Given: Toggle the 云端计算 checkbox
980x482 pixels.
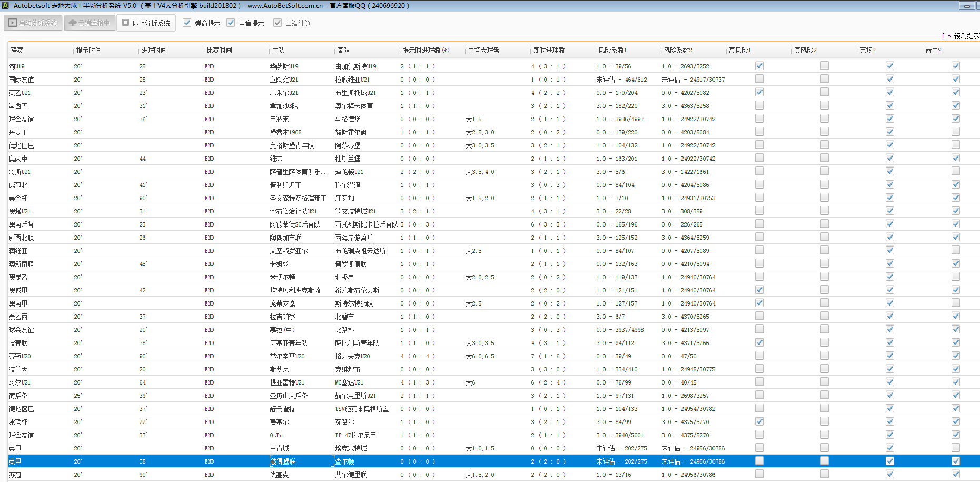Looking at the screenshot, I should (278, 23).
